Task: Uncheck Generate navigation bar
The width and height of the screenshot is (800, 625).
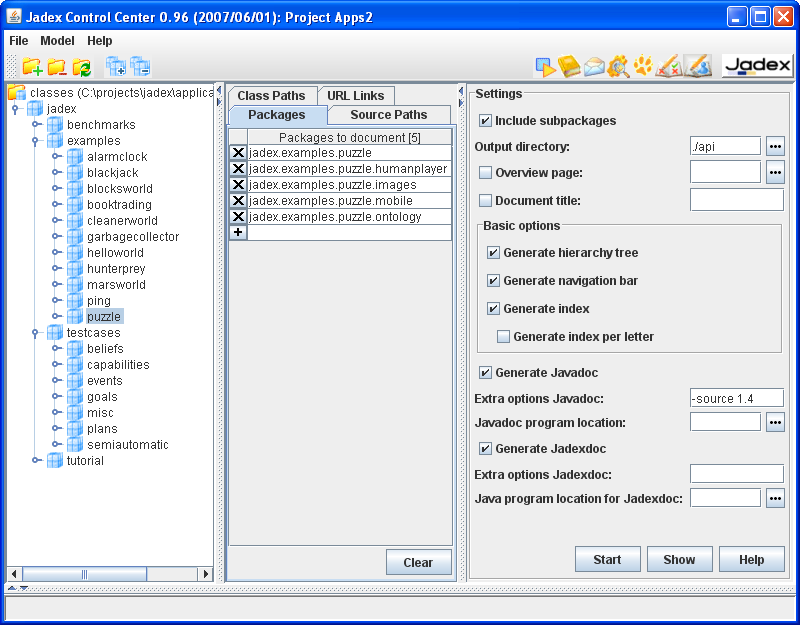Action: point(493,281)
